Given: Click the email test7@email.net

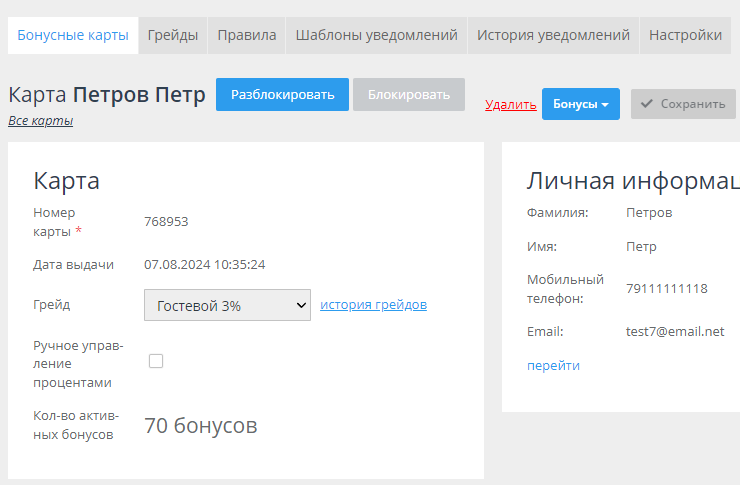Looking at the screenshot, I should tap(675, 332).
